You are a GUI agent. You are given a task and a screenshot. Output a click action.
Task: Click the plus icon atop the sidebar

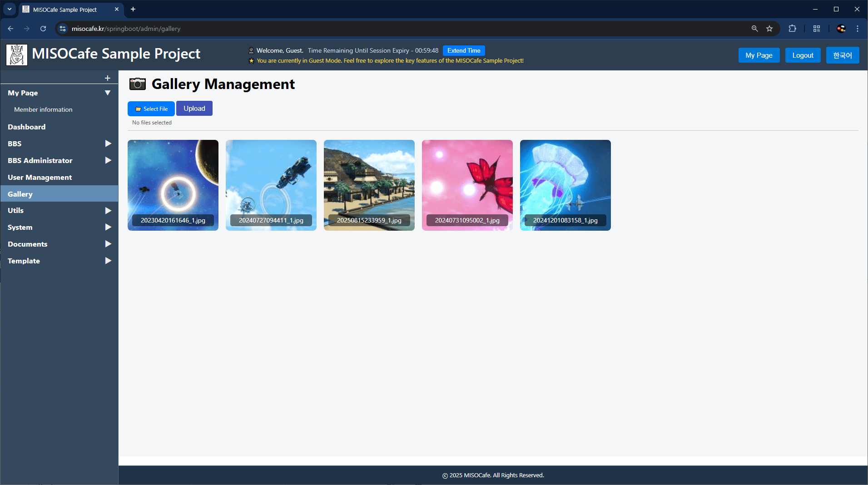click(107, 77)
